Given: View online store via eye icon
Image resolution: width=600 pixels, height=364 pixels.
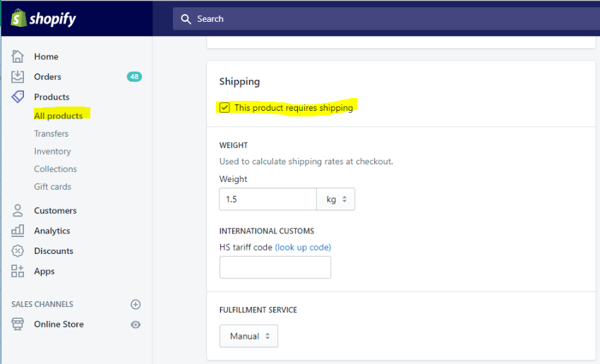Looking at the screenshot, I should pyautogui.click(x=136, y=324).
